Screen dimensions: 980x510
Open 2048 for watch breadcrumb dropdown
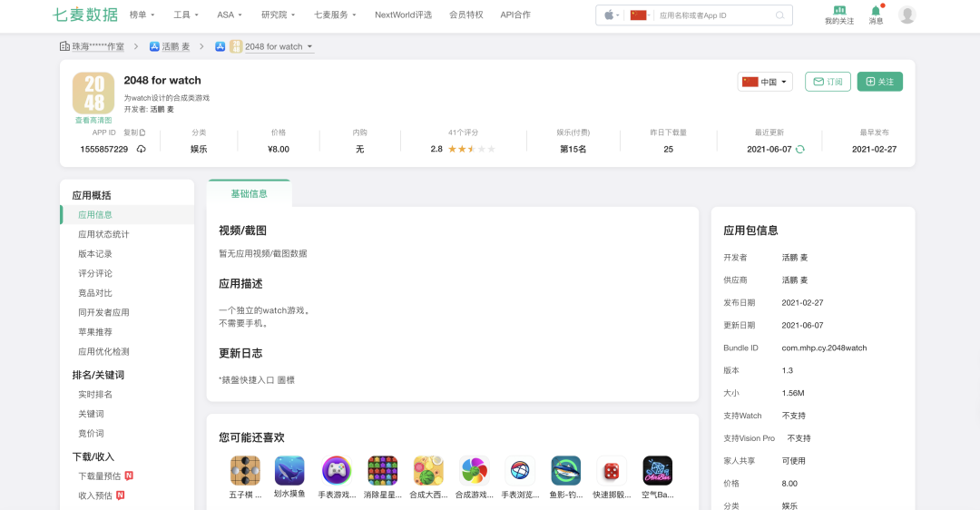(279, 46)
